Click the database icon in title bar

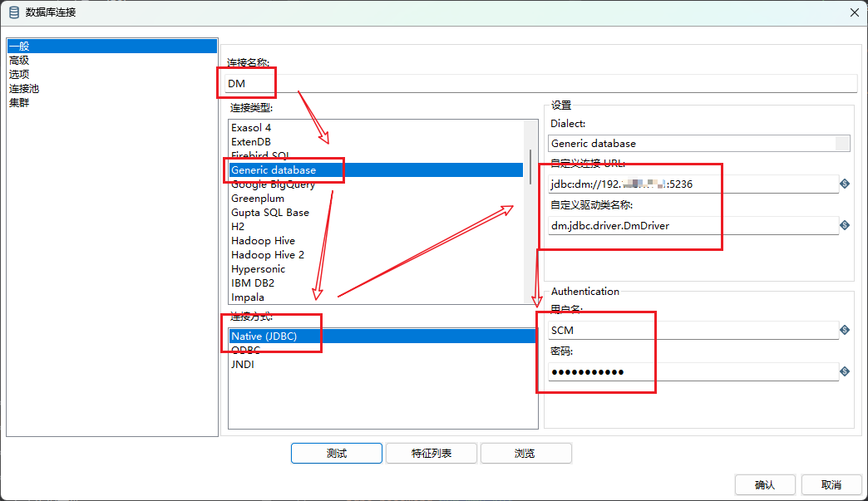click(x=13, y=12)
